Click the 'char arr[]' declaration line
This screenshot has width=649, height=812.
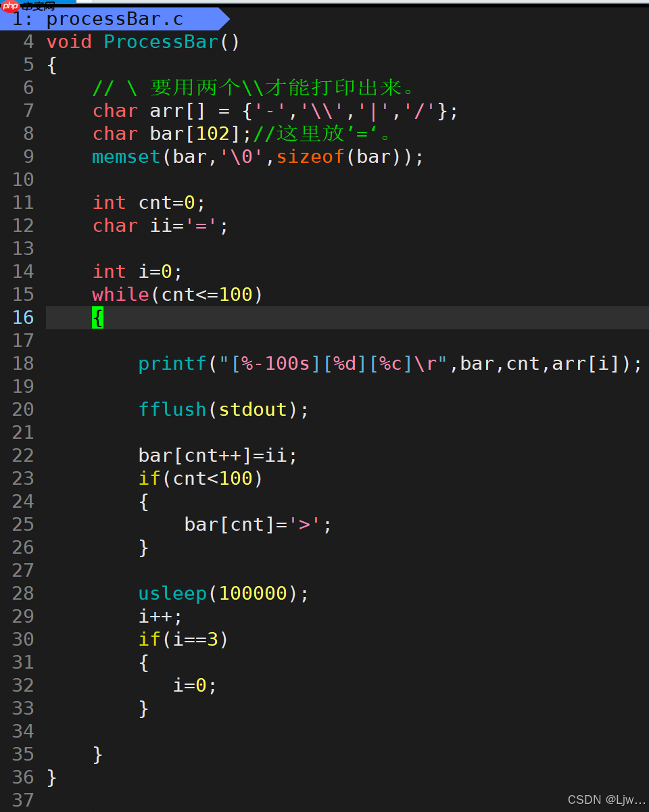(276, 111)
